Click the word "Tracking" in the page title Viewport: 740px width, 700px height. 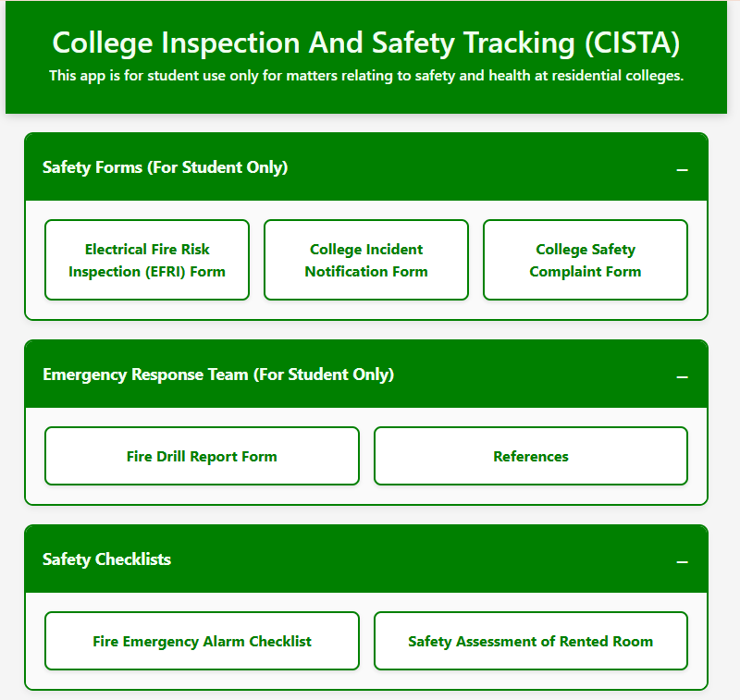(519, 43)
